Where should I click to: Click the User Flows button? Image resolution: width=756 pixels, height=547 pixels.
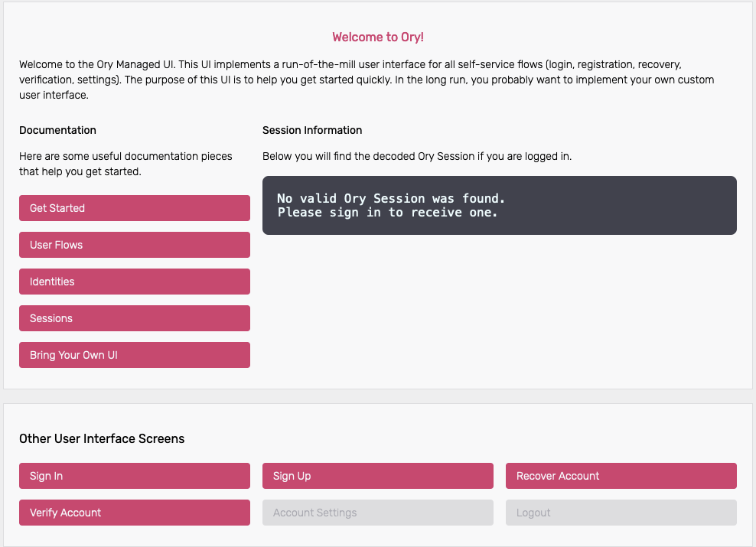coord(134,244)
